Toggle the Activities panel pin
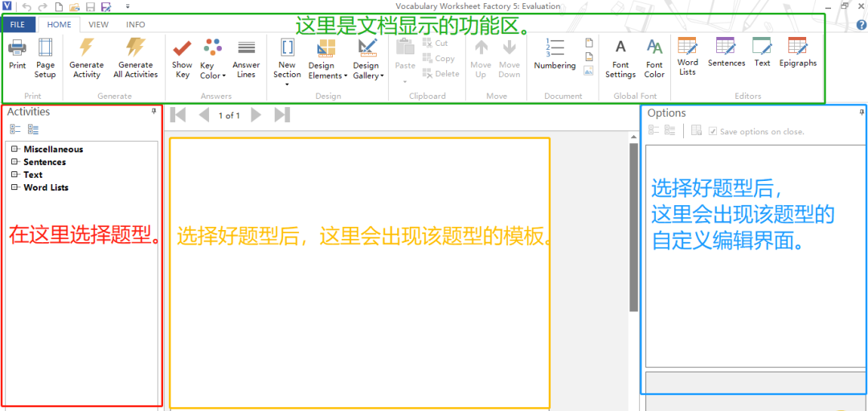 154,111
